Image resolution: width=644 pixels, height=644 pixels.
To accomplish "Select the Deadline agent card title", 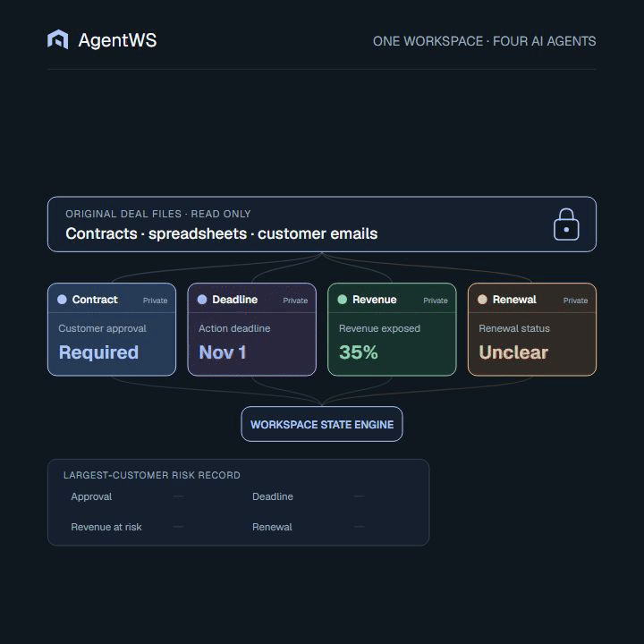I will [235, 300].
